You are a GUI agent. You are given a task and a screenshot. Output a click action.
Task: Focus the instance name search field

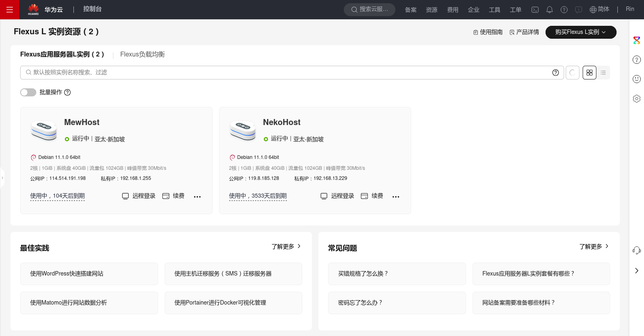tap(282, 73)
